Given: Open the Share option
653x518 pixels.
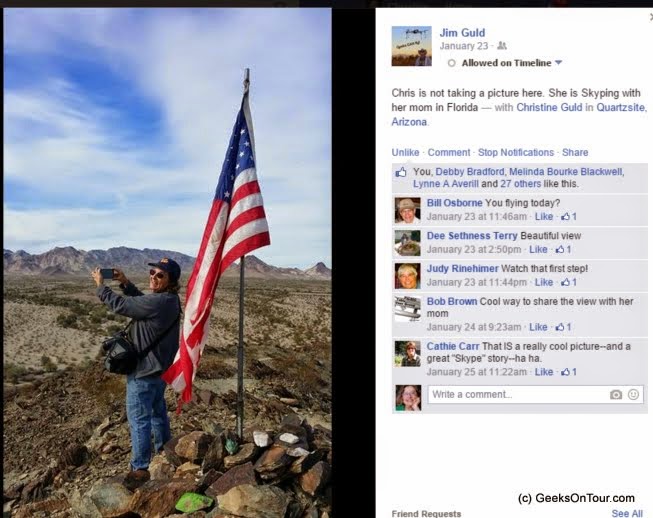Looking at the screenshot, I should point(575,152).
